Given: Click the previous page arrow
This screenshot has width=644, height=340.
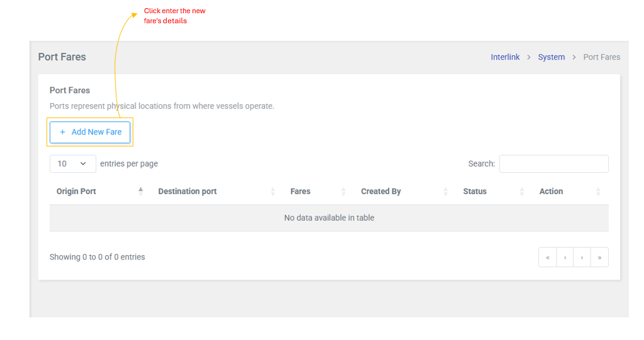Looking at the screenshot, I should coord(565,258).
